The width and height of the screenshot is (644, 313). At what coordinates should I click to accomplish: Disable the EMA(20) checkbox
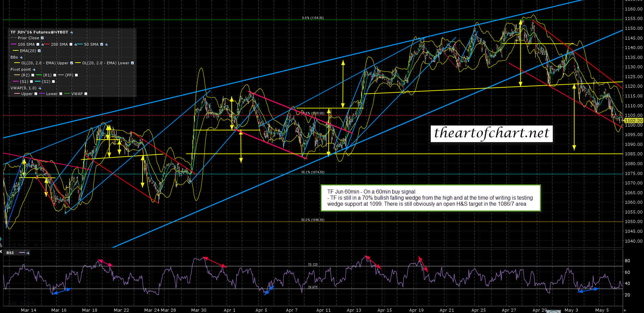pos(39,51)
